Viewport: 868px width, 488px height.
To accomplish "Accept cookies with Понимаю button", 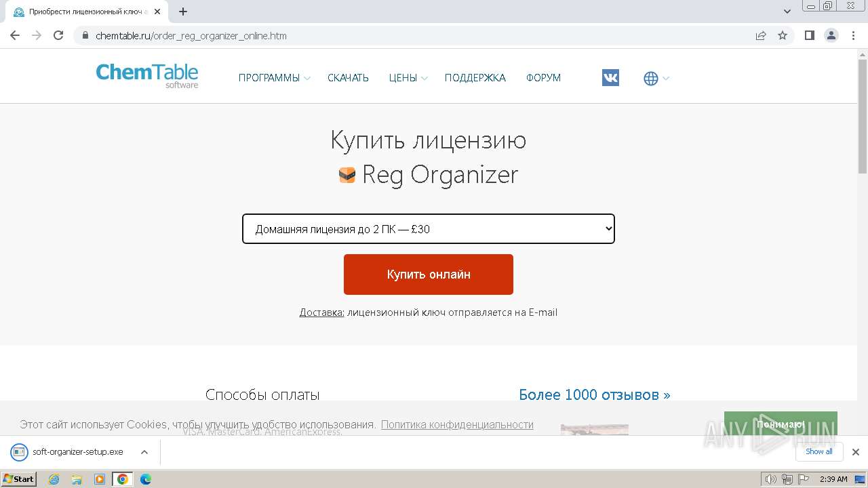I will point(781,424).
